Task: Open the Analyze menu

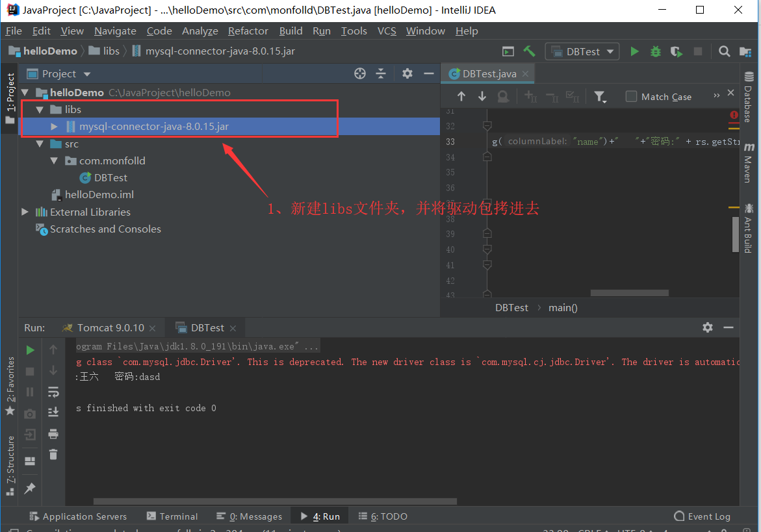Action: click(200, 31)
